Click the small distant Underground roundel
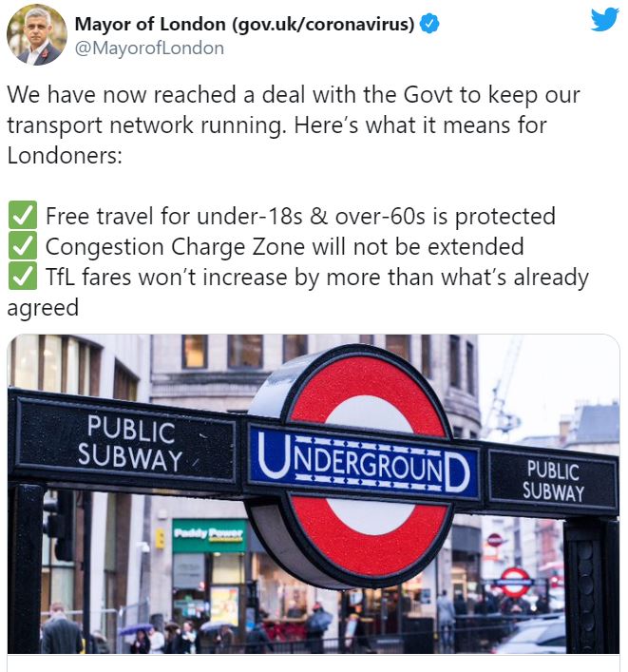This screenshot has height=672, width=628. (x=514, y=582)
